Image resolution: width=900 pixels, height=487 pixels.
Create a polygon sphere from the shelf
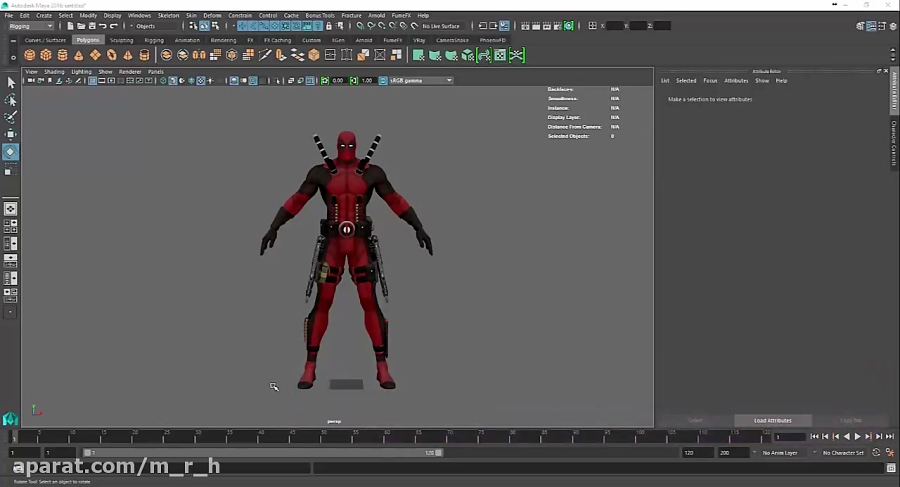29,55
